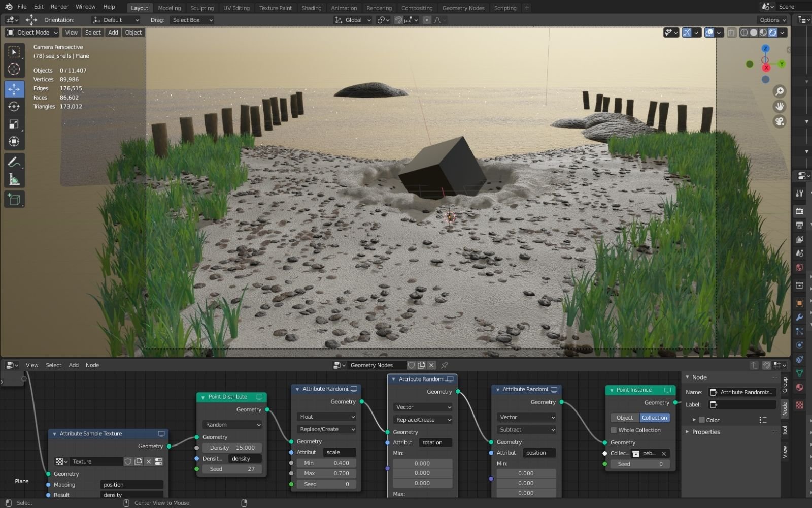Activate the Add Cube tool
This screenshot has height=508, width=812.
pyautogui.click(x=14, y=199)
